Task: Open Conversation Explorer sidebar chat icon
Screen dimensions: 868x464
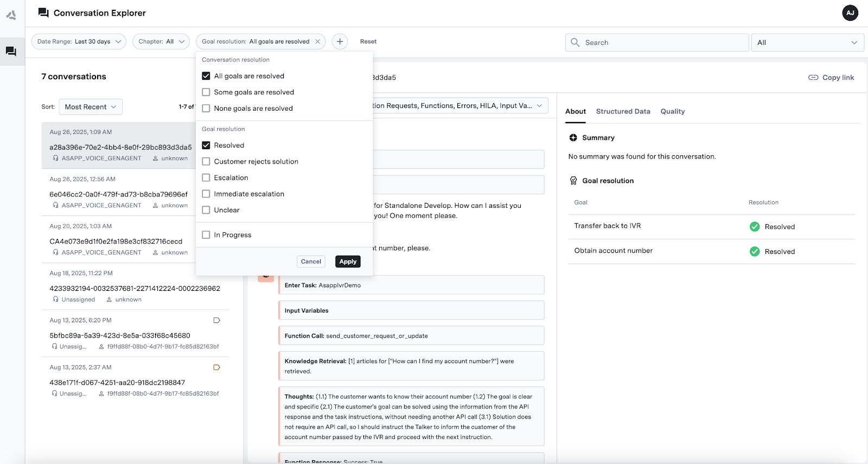Action: click(x=11, y=52)
